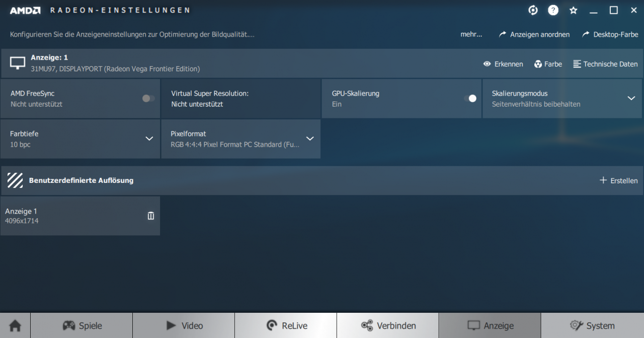Maximize the Radeon settings window
Viewport: 644px width, 338px height.
(614, 10)
